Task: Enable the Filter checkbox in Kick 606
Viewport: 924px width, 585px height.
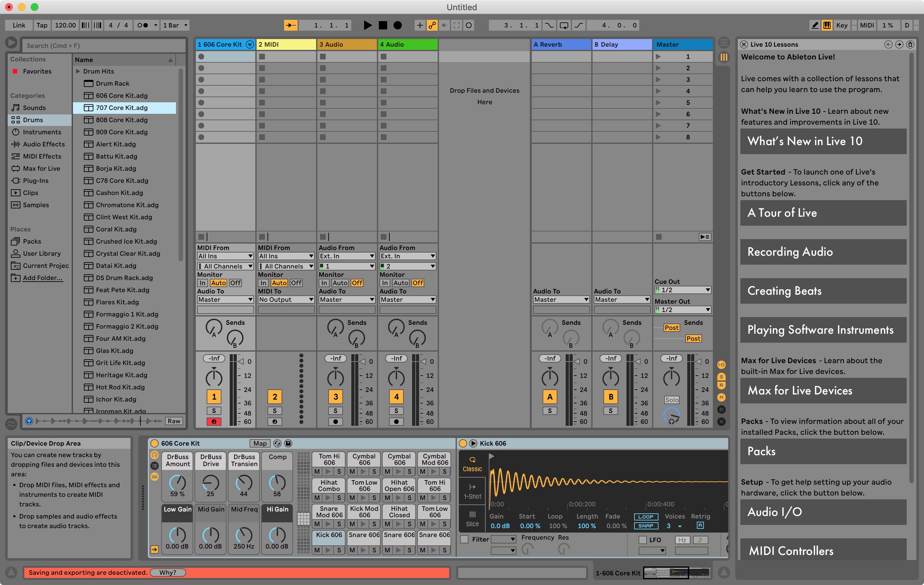Action: pos(464,539)
